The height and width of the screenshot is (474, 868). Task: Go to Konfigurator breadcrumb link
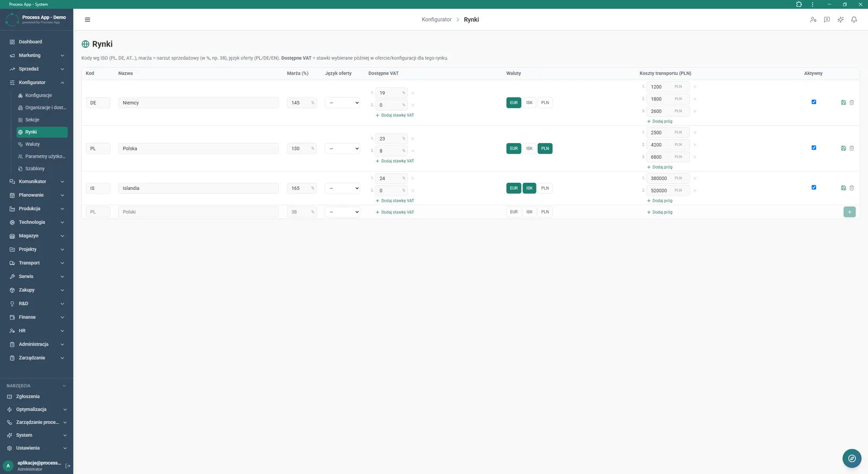[437, 20]
